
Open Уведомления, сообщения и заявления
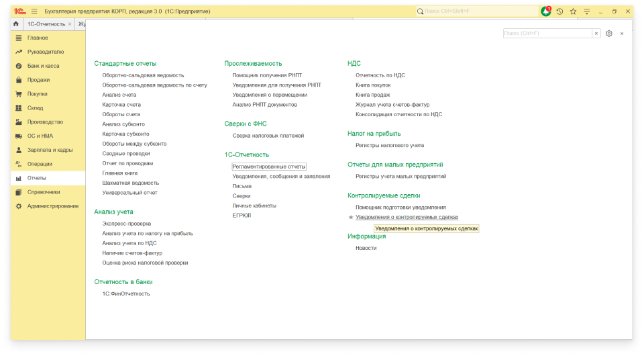point(281,177)
